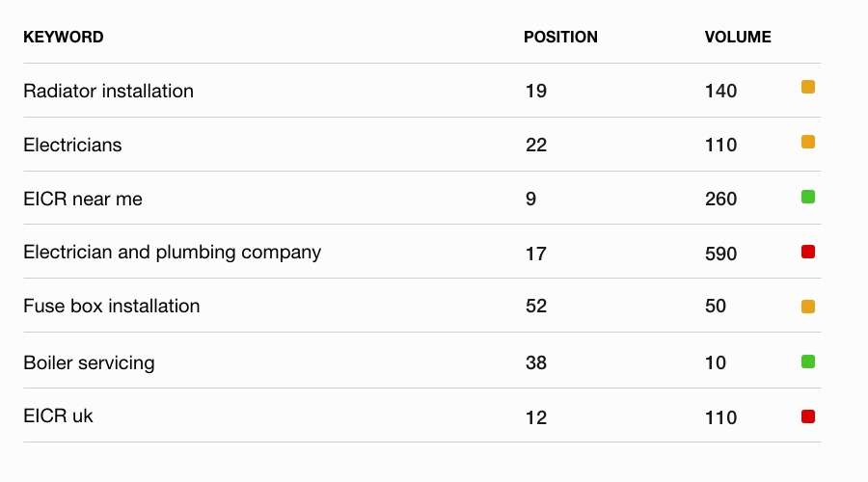Sort table by POSITION column header
868x482 pixels.
pyautogui.click(x=560, y=37)
